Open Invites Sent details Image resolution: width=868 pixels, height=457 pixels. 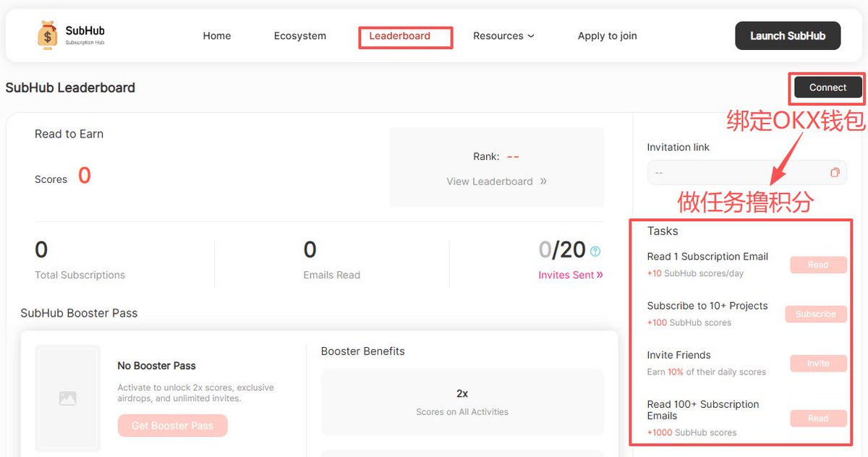click(x=571, y=275)
